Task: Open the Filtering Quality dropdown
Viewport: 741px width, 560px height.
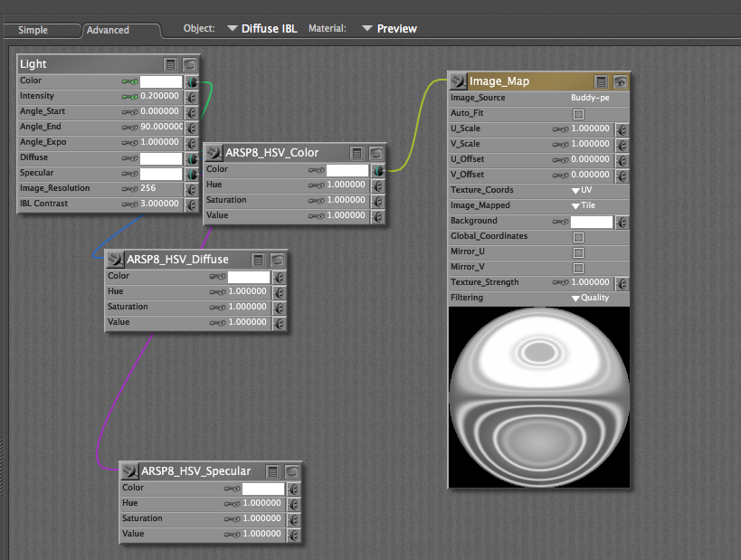Action: click(x=590, y=298)
